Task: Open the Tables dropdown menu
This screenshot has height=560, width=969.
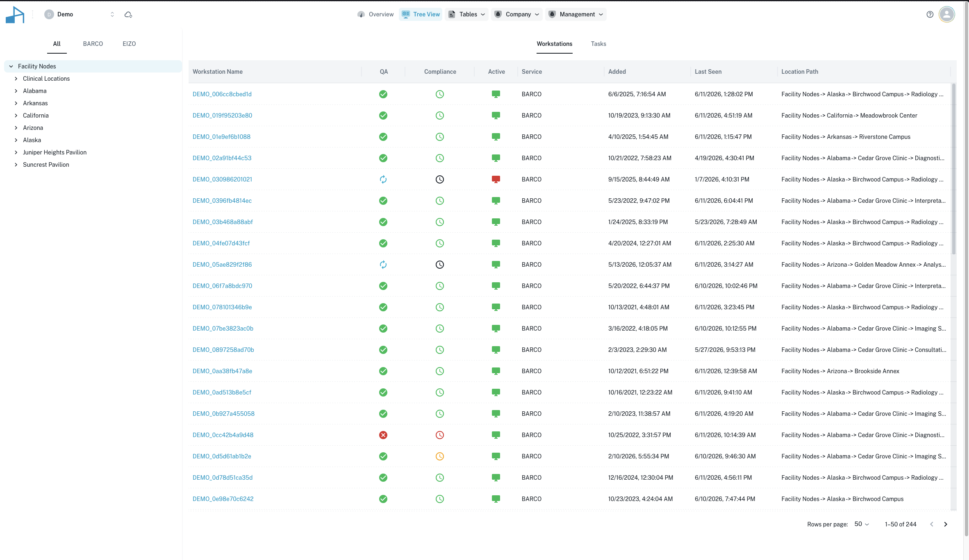Action: 466,14
